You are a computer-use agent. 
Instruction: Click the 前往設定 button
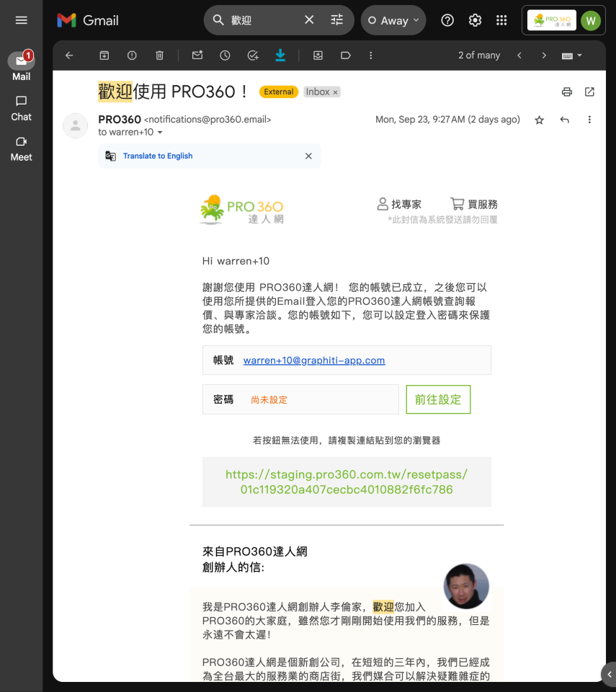[x=438, y=399]
